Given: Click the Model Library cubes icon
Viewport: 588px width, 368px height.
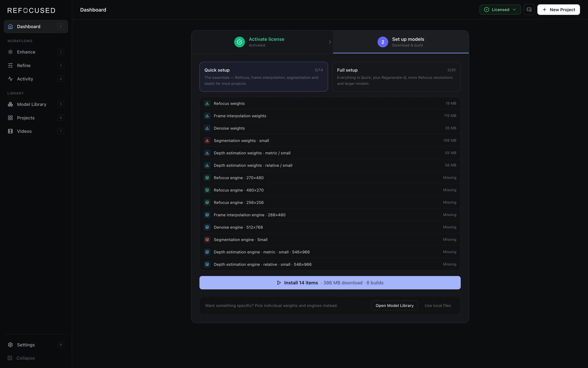Looking at the screenshot, I should click(10, 104).
